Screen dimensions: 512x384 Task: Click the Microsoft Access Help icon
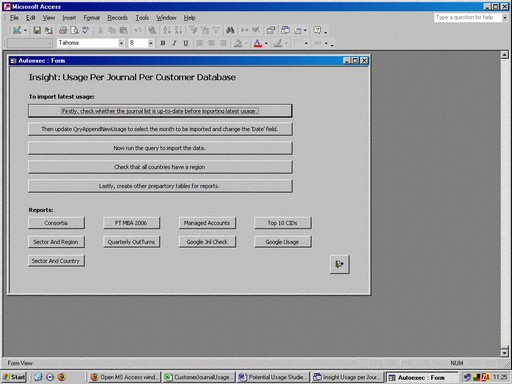coord(317,30)
